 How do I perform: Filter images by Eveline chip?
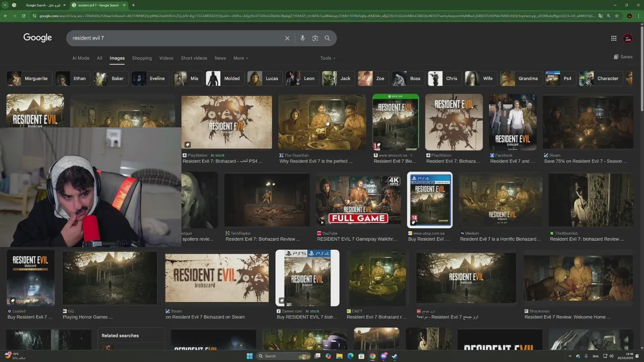[x=150, y=78]
